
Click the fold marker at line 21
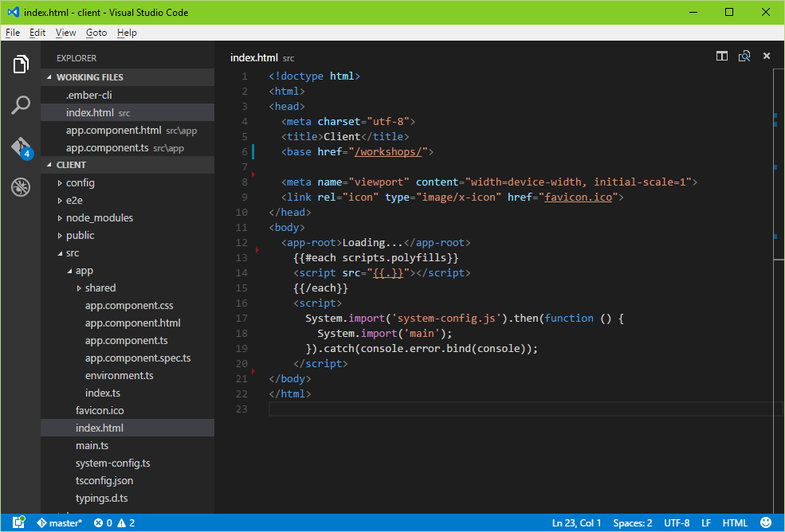(253, 371)
